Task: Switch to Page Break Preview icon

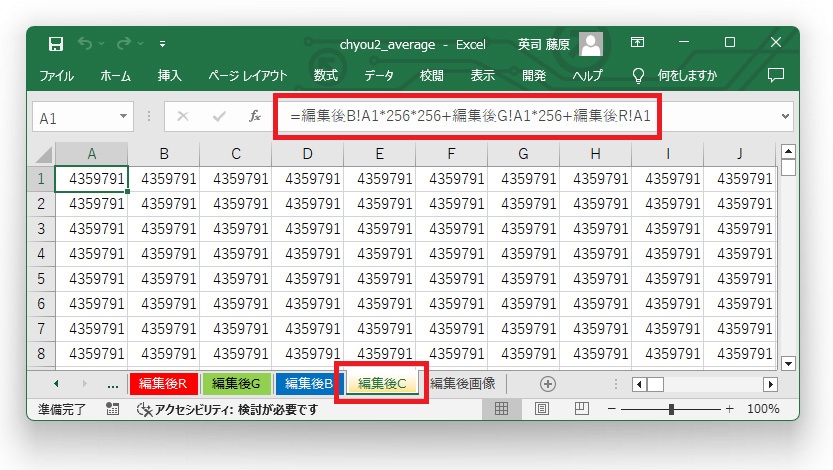Action: click(x=582, y=408)
